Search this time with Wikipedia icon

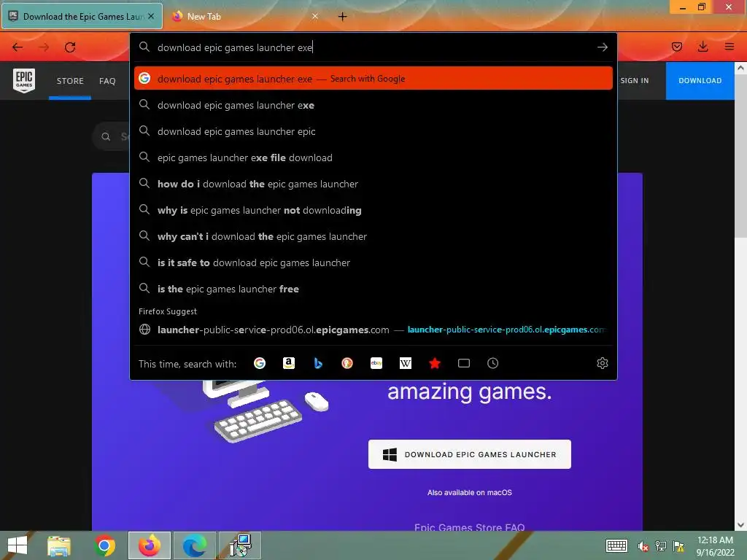(x=406, y=363)
